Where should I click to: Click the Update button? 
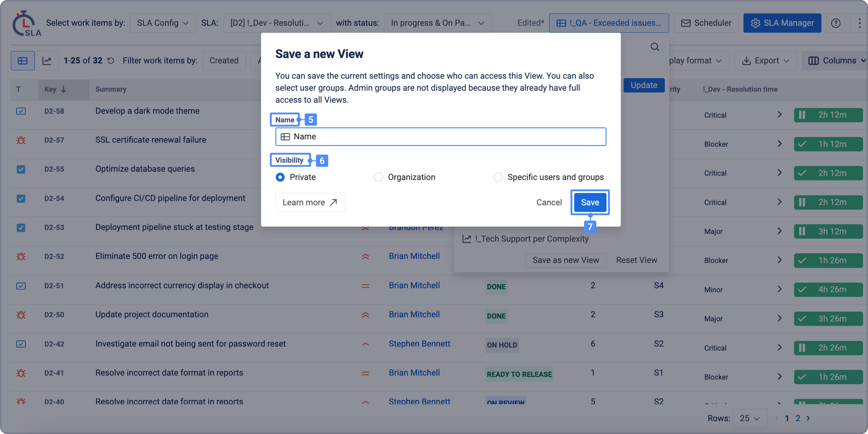[644, 85]
